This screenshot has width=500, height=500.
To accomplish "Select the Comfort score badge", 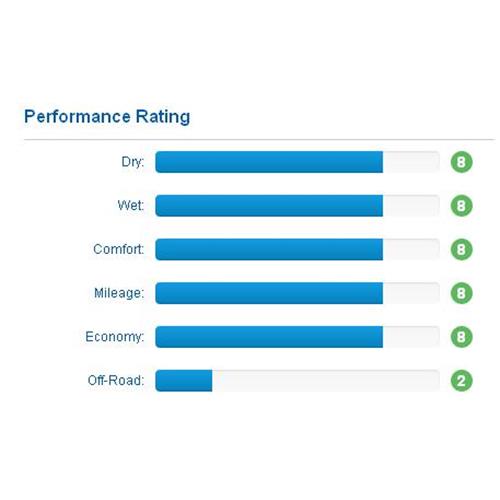I will tap(461, 249).
